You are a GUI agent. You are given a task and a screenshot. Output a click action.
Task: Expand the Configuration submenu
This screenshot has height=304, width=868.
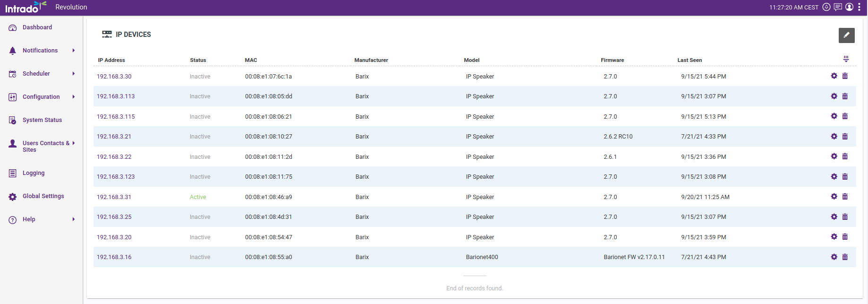click(74, 97)
